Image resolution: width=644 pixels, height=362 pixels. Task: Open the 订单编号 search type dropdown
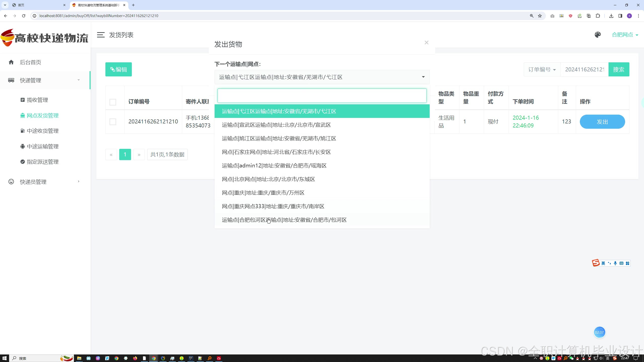click(x=542, y=70)
